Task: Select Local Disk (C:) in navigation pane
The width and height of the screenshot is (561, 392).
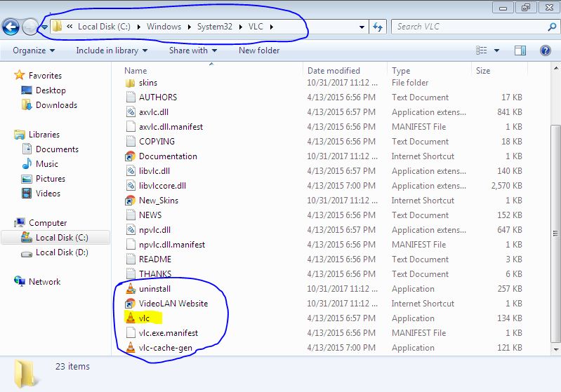Action: [x=62, y=238]
